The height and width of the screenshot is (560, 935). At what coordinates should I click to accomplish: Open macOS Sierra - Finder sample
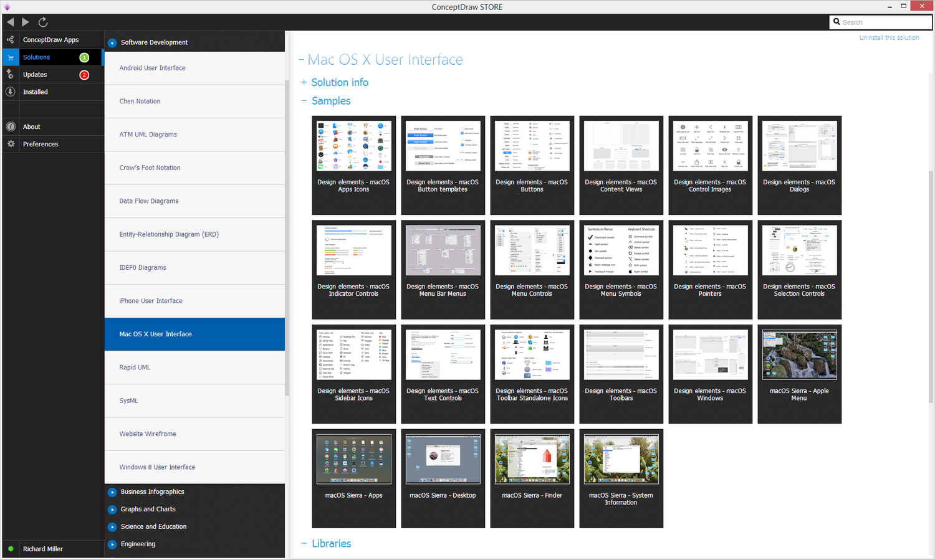click(x=532, y=478)
